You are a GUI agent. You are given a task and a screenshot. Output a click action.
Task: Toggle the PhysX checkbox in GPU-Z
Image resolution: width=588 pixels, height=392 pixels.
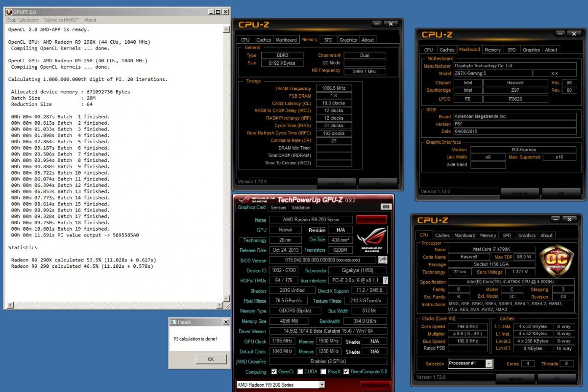323,372
